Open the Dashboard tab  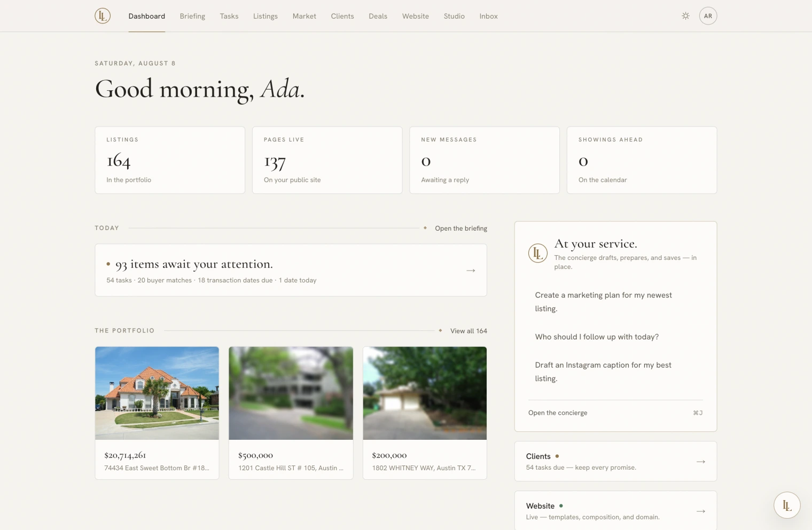click(x=147, y=16)
